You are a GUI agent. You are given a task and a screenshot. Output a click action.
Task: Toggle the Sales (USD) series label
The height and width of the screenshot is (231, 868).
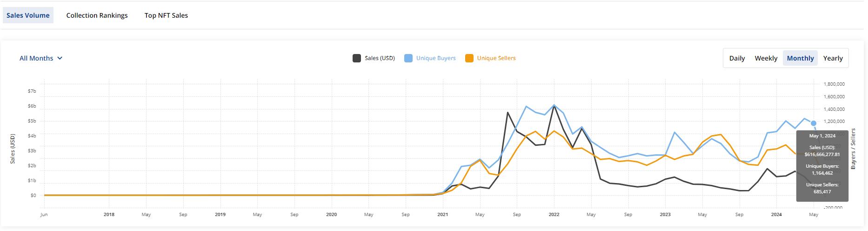[380, 58]
